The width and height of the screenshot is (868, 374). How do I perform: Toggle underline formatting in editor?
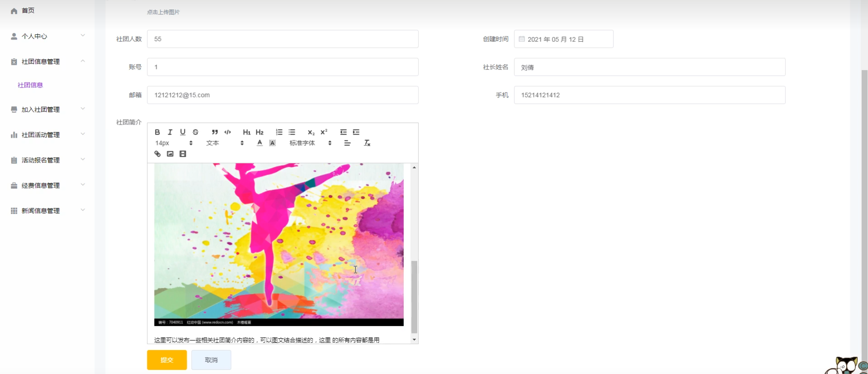tap(183, 132)
